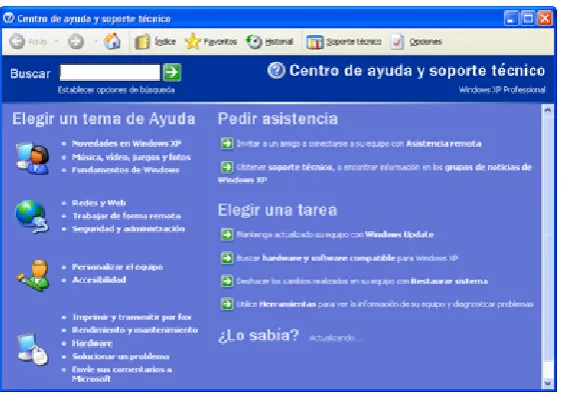Click the Atrás back arrow icon
Screen dimensions: 563x396
pyautogui.click(x=17, y=42)
